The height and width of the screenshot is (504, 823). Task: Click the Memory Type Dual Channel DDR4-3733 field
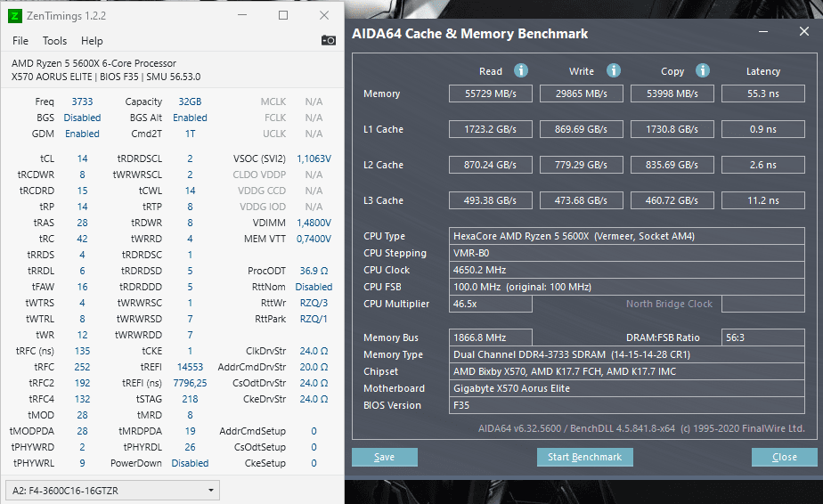[x=627, y=354]
